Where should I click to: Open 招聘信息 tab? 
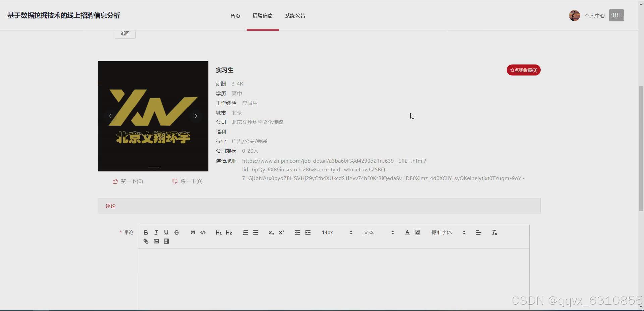pos(263,15)
